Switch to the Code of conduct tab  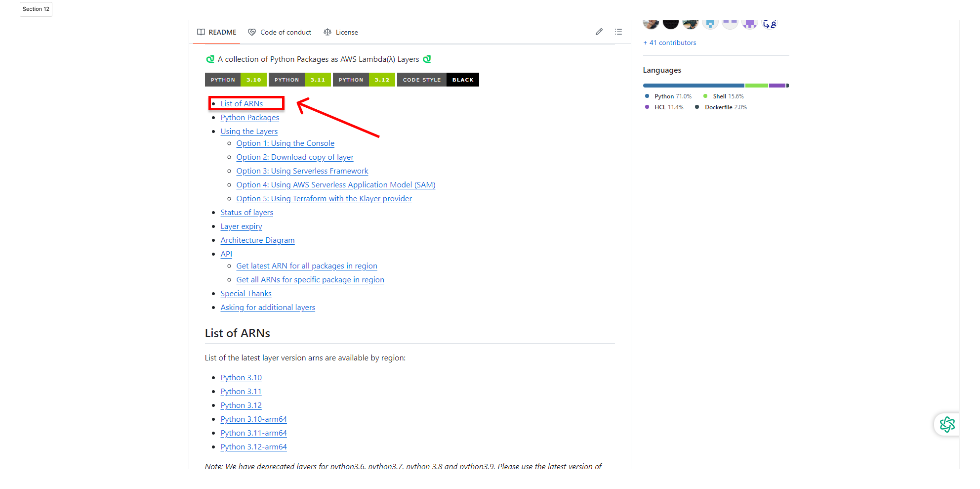[x=280, y=32]
